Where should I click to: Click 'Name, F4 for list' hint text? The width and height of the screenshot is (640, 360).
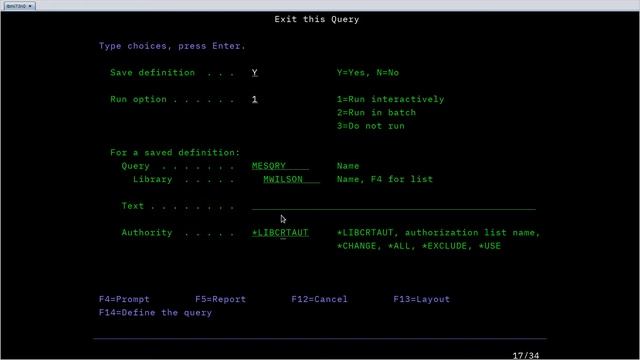[x=384, y=179]
